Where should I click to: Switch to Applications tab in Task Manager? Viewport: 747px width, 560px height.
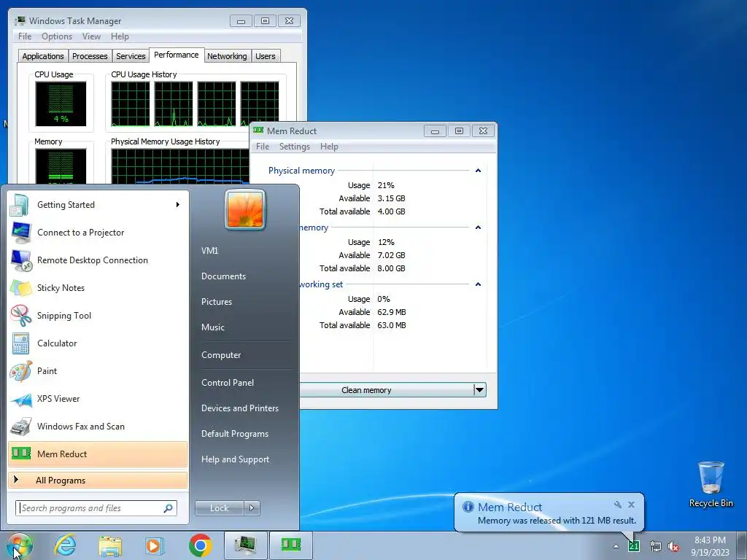[43, 56]
